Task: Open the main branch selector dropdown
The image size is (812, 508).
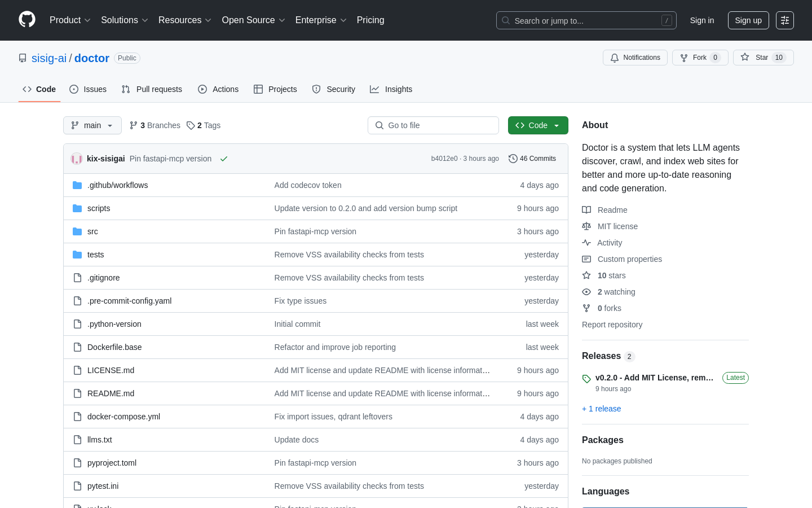Action: coord(92,125)
